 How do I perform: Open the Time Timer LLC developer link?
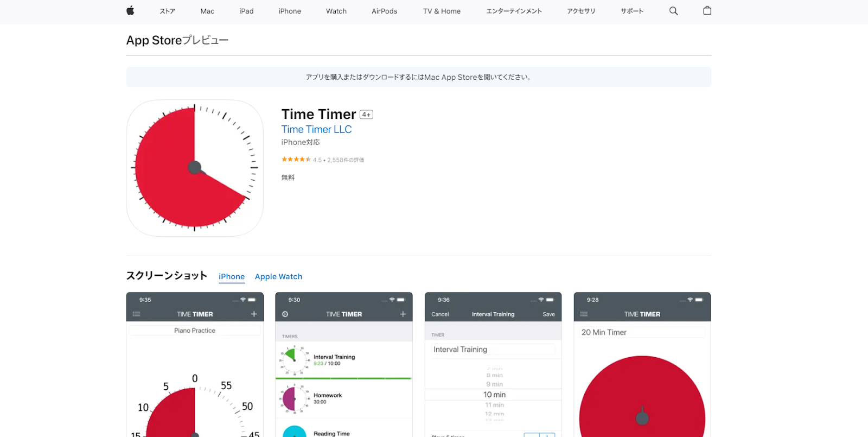[x=316, y=129]
